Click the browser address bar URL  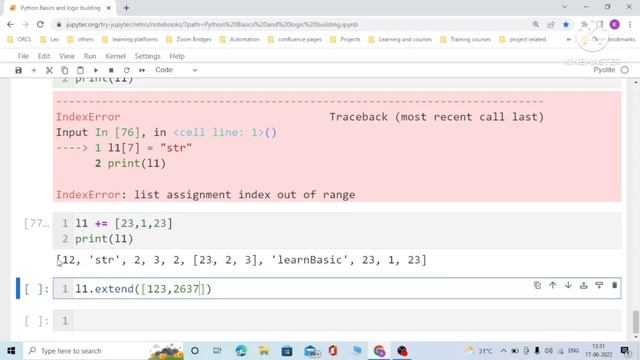click(x=212, y=24)
